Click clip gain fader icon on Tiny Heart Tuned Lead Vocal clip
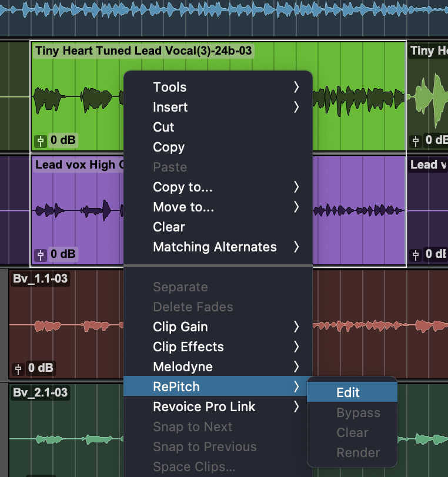448x477 pixels. pos(41,141)
